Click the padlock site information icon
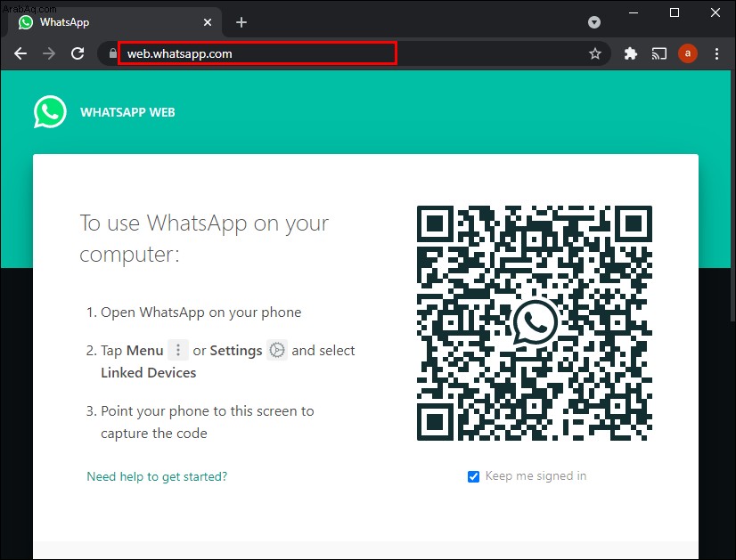 click(112, 53)
